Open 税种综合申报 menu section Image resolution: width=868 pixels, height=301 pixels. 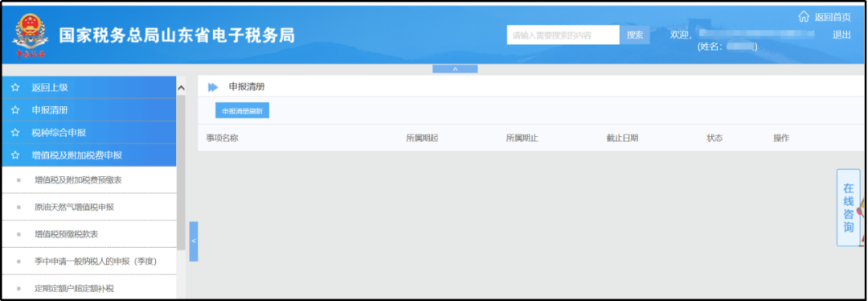(88, 133)
